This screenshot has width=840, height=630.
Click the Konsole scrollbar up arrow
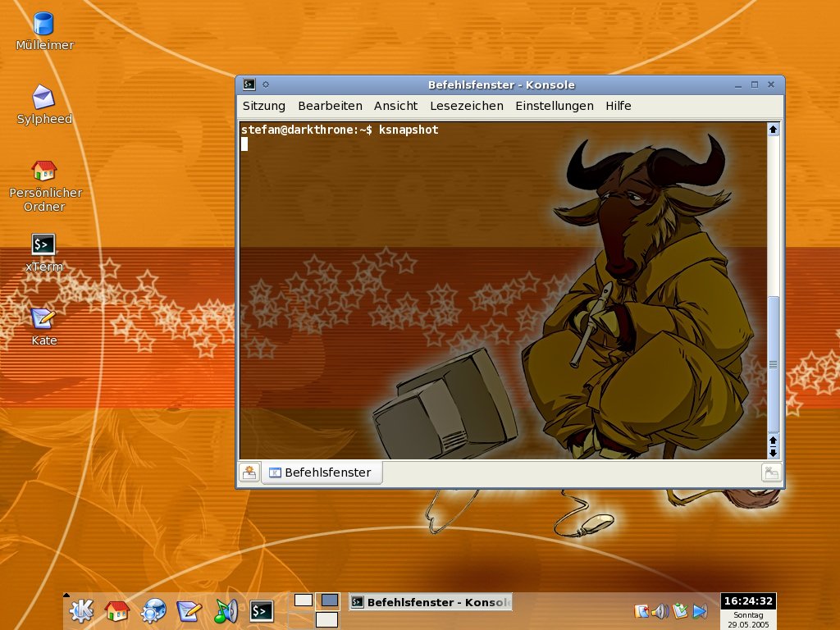773,129
